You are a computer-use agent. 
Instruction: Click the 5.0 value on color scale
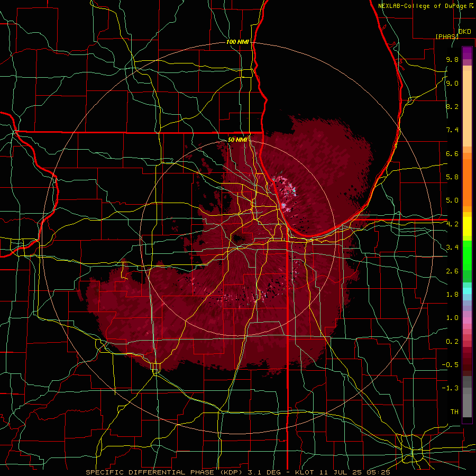[x=452, y=200]
